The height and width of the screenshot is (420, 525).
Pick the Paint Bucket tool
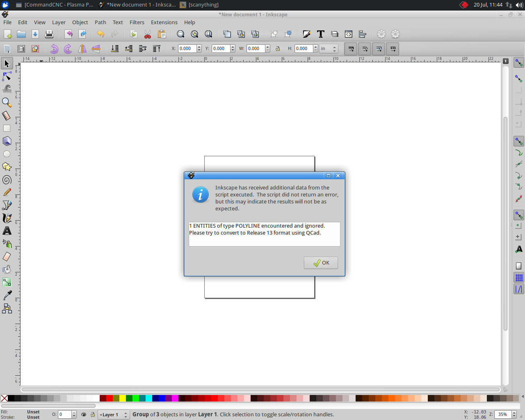point(7,269)
